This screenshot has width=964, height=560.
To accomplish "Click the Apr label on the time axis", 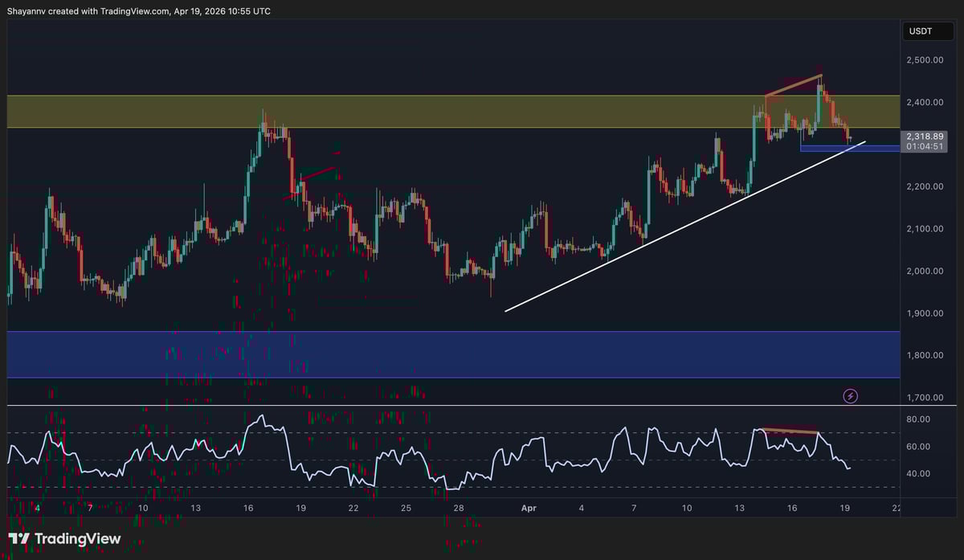I will pyautogui.click(x=528, y=509).
